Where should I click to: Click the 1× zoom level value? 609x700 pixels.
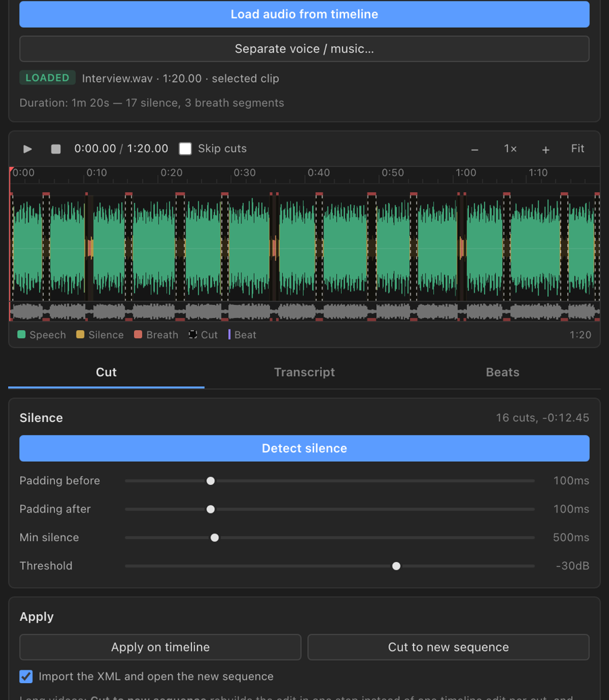coord(510,149)
